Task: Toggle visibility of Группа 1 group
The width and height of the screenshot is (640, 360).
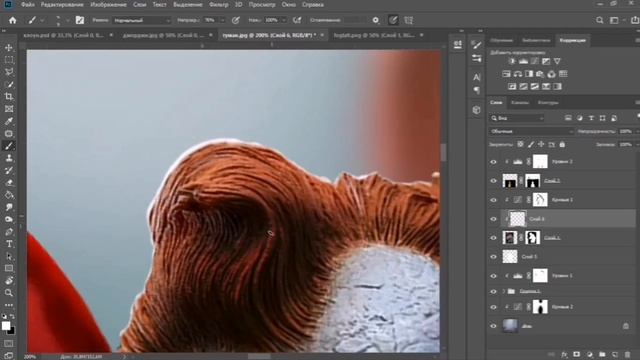Action: point(493,291)
